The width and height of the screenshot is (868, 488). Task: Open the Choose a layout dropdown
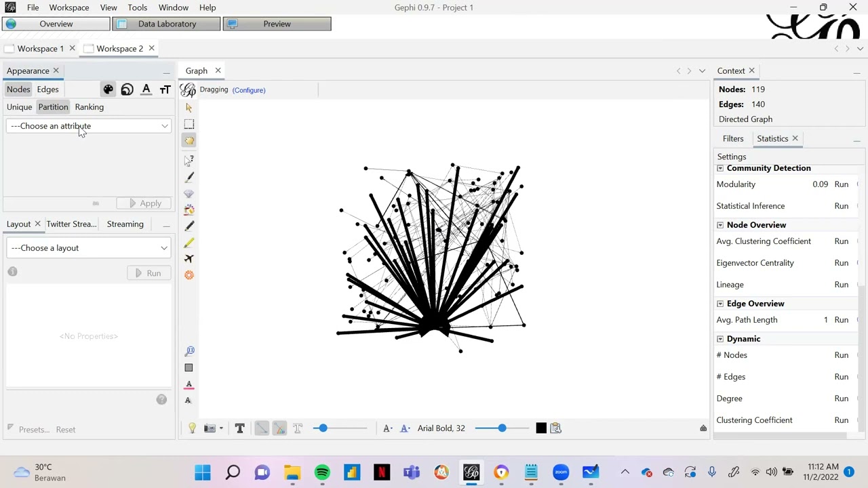[89, 248]
